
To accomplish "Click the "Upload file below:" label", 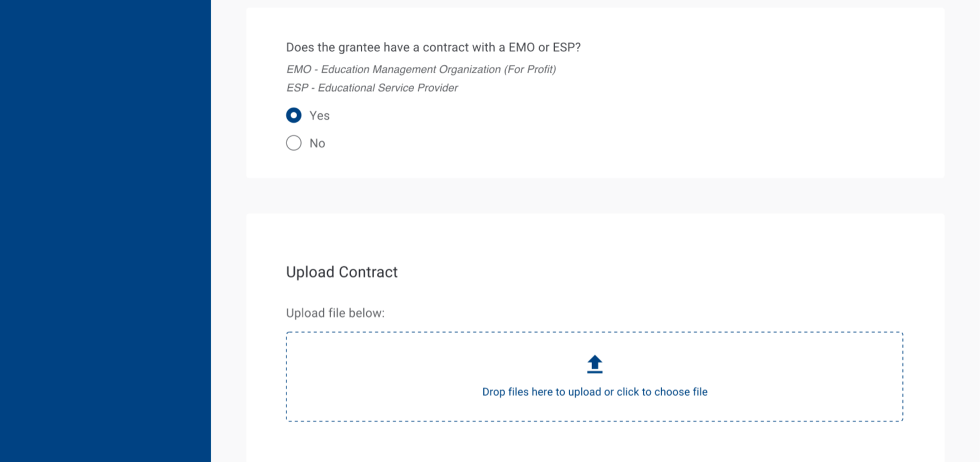I will coord(335,313).
